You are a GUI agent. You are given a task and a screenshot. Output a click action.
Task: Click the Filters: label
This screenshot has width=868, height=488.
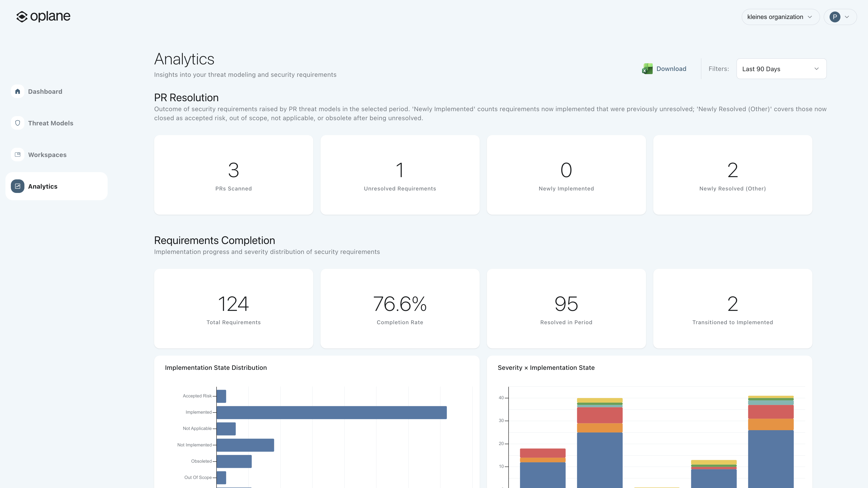pyautogui.click(x=719, y=69)
